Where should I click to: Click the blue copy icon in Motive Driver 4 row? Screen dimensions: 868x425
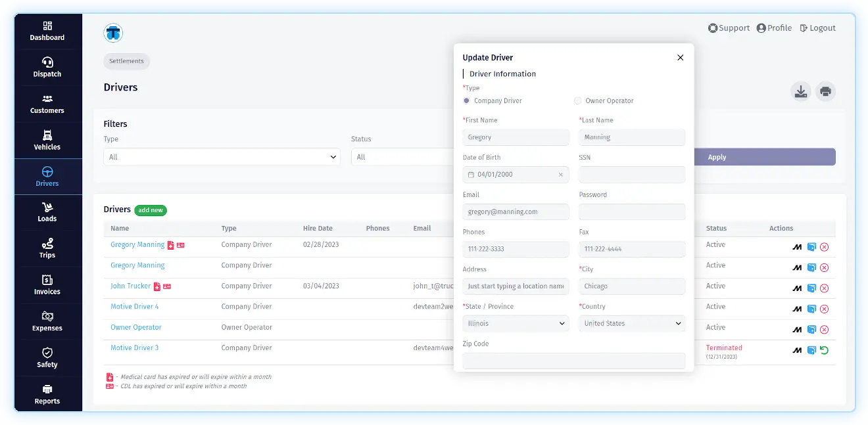tap(811, 309)
